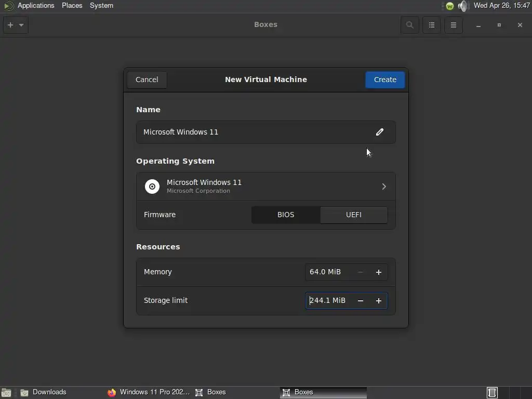The image size is (532, 399).
Task: Click the green W tray icon
Action: [450, 6]
